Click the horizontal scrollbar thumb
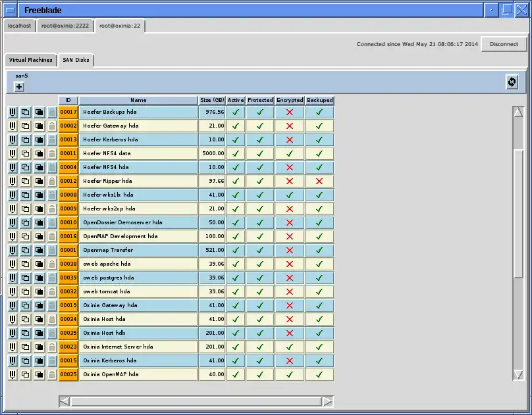 [x=196, y=401]
